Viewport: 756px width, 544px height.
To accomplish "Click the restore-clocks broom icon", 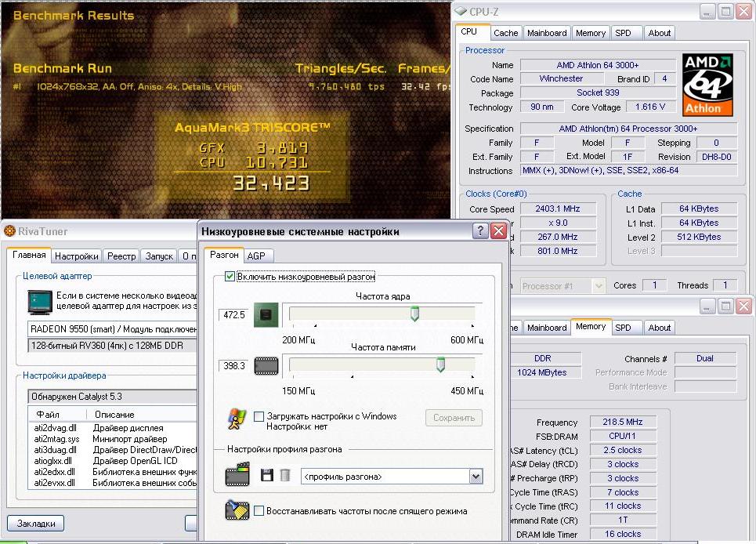I will (x=237, y=510).
